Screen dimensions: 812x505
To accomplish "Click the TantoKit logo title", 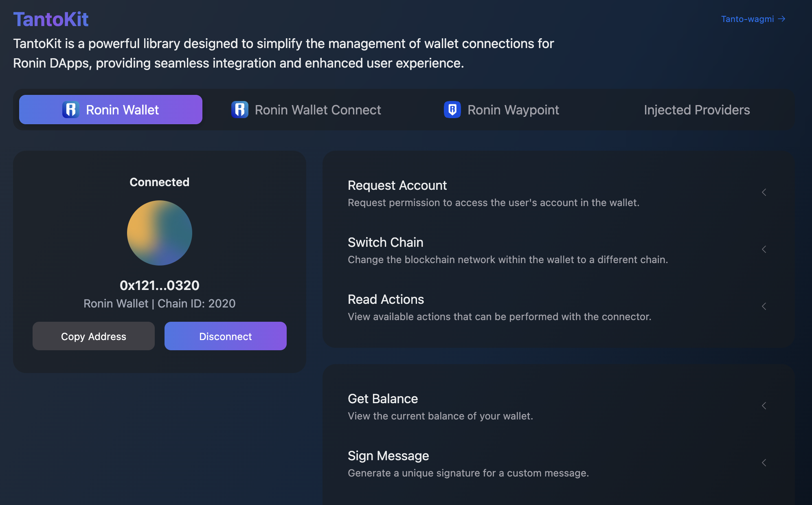I will click(51, 19).
